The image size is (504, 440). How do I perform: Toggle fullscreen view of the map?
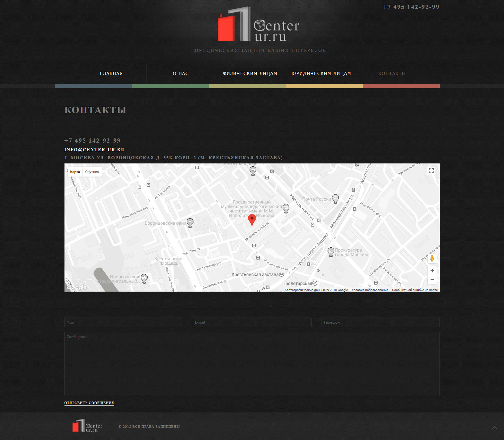431,171
